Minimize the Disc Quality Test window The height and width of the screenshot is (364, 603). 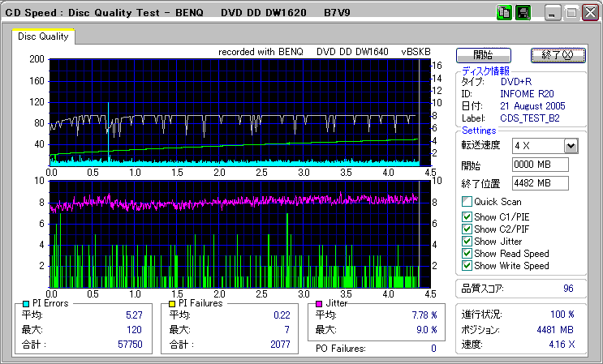553,13
